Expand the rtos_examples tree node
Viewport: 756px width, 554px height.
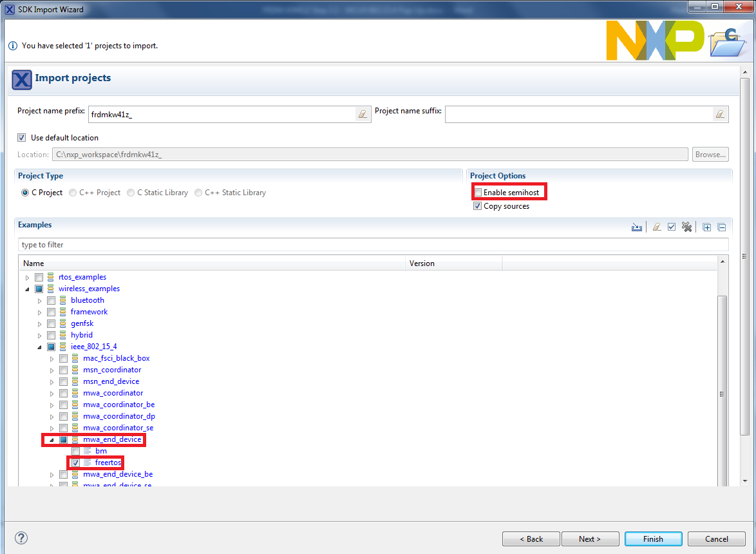28,278
